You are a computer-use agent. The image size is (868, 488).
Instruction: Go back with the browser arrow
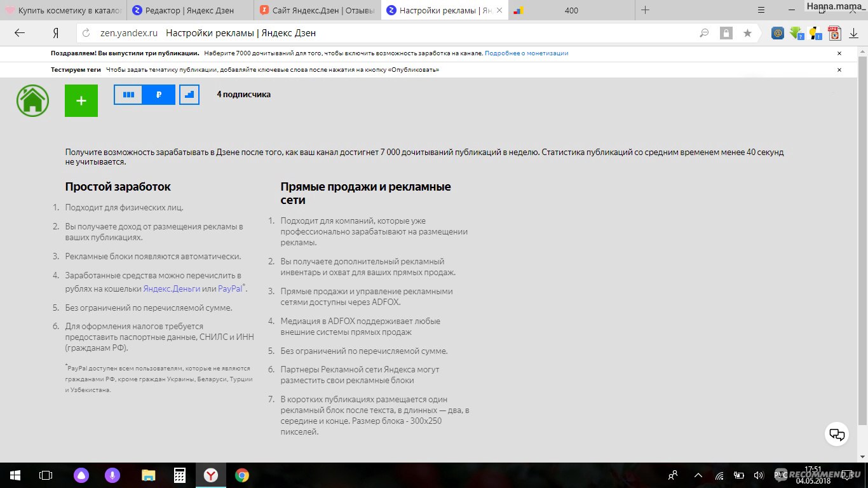20,33
